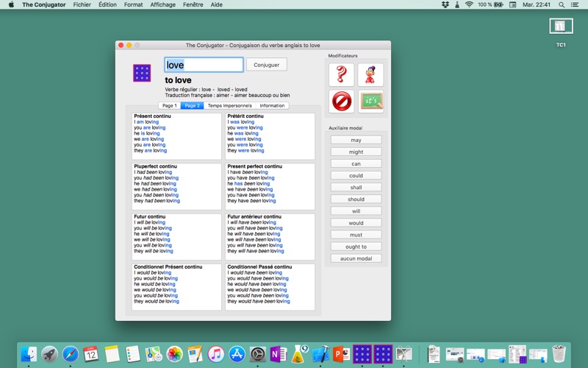588x368 pixels.
Task: Open Xcode in the Dock
Action: (320, 354)
